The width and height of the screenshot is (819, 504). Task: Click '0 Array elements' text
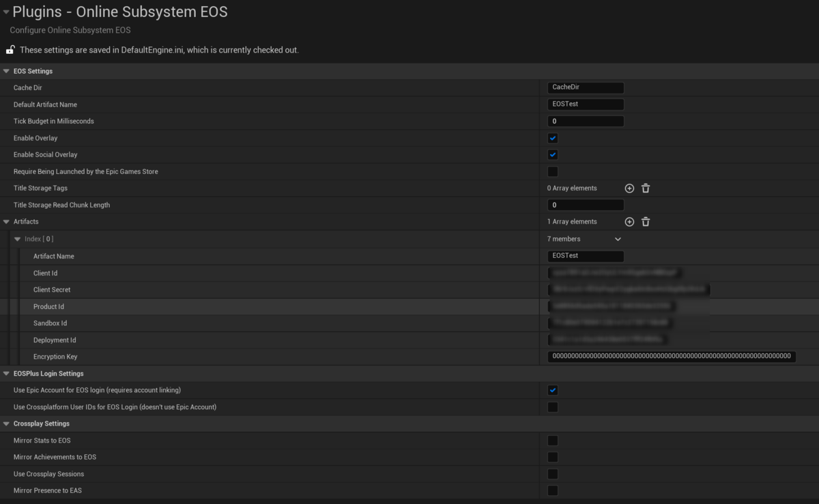pos(572,188)
